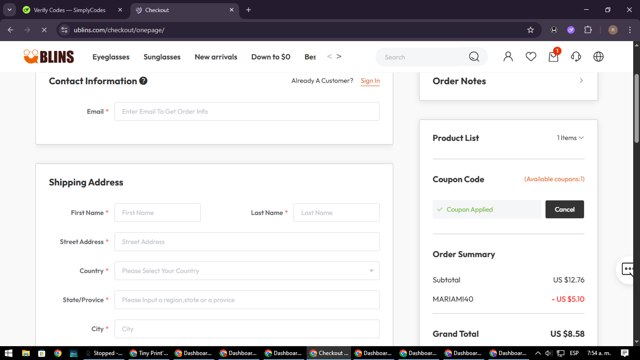Open a new browser tab
Viewport: 640px width, 360px height.
pos(248,10)
